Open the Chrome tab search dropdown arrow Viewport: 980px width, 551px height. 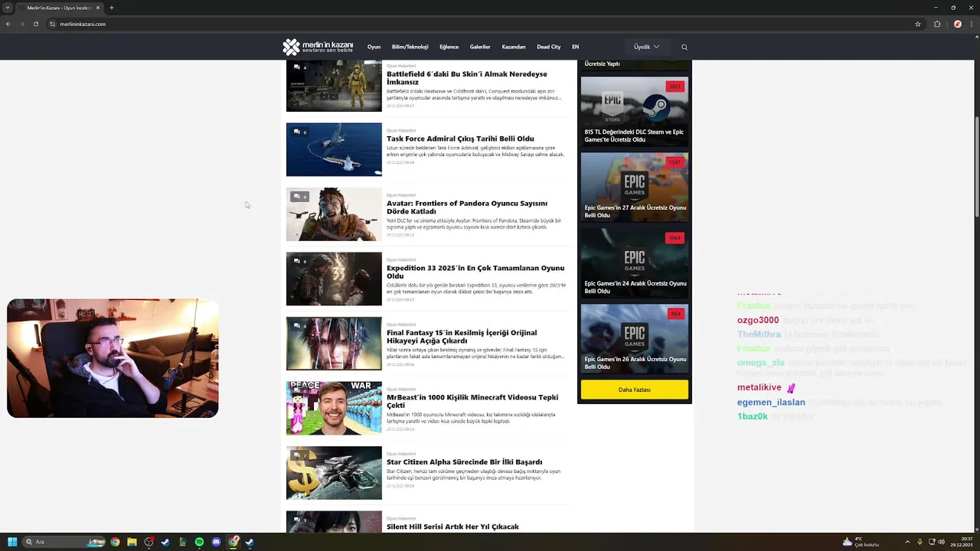[x=8, y=8]
